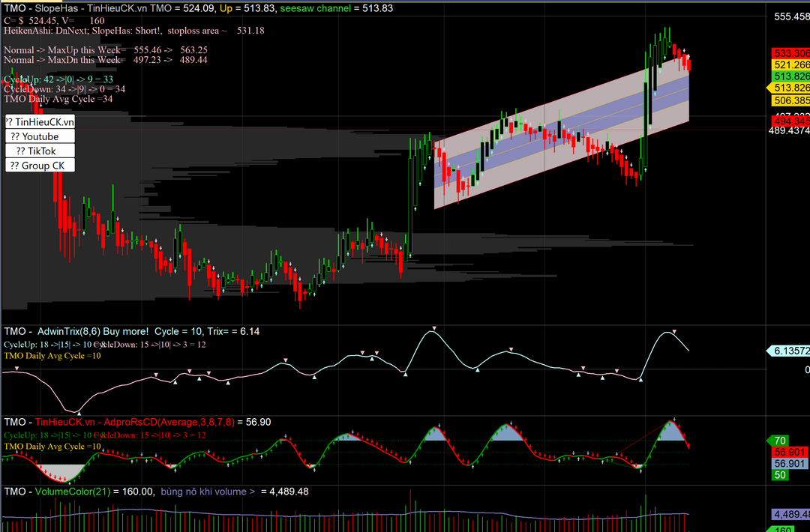This screenshot has height=532, width=810.
Task: Select the yellow 521.266 price label
Action: 791,65
